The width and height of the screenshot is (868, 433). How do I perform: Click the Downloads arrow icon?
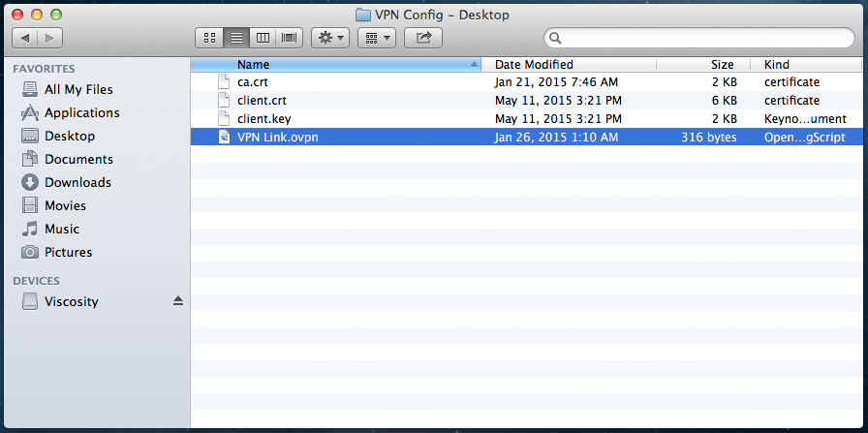(30, 182)
